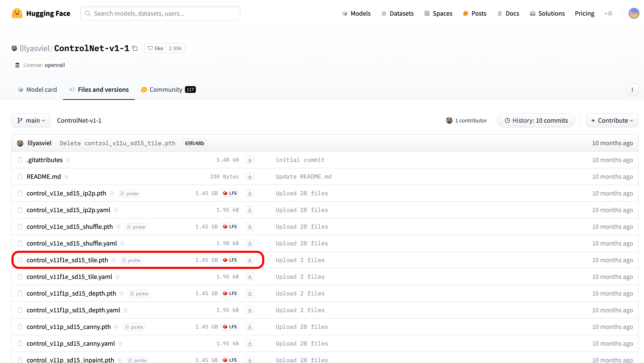Switch to the Model card tab
This screenshot has height=363, width=644.
coord(38,89)
